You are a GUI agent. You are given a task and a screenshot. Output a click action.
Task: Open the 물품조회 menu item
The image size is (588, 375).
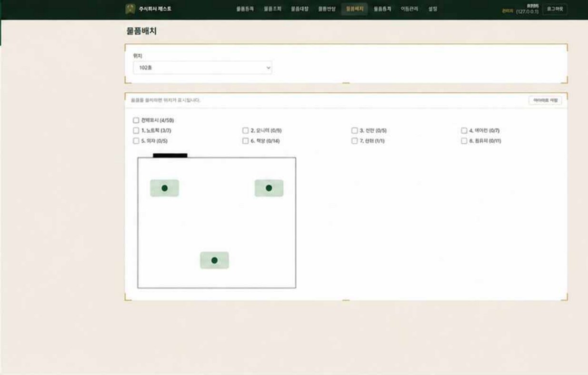pyautogui.click(x=272, y=9)
